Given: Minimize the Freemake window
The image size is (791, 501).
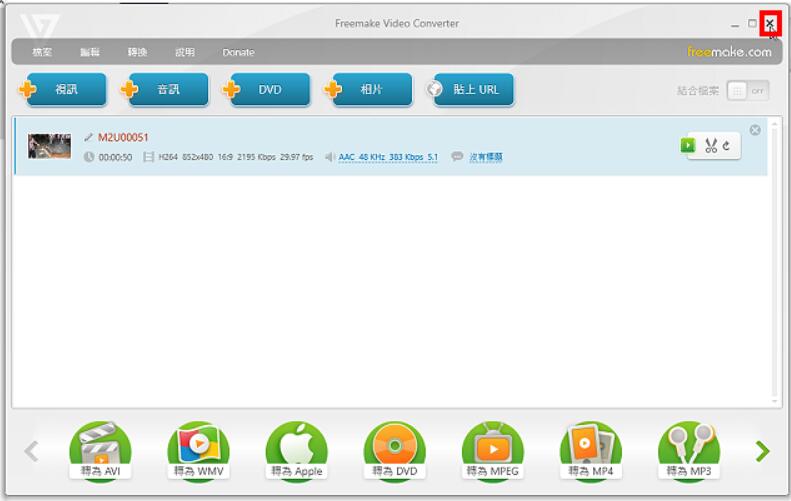Looking at the screenshot, I should [x=735, y=24].
